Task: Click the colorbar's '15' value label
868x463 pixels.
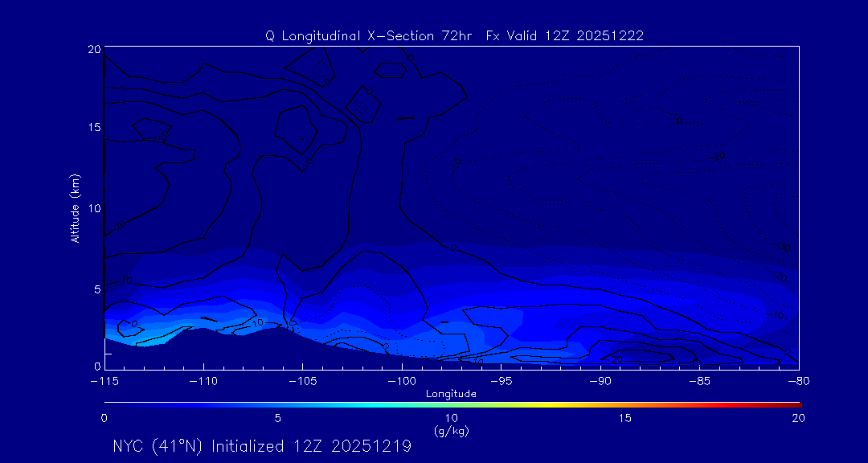Action: point(624,418)
